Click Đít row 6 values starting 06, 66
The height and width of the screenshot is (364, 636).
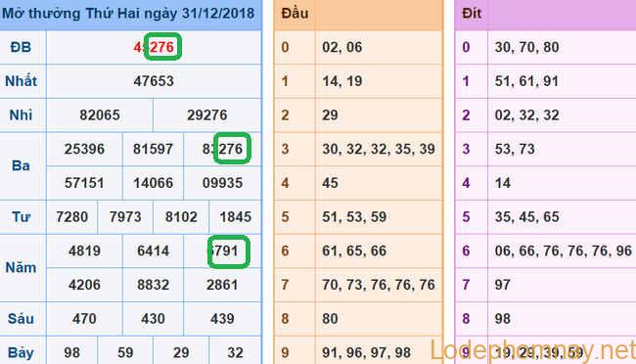(x=563, y=250)
